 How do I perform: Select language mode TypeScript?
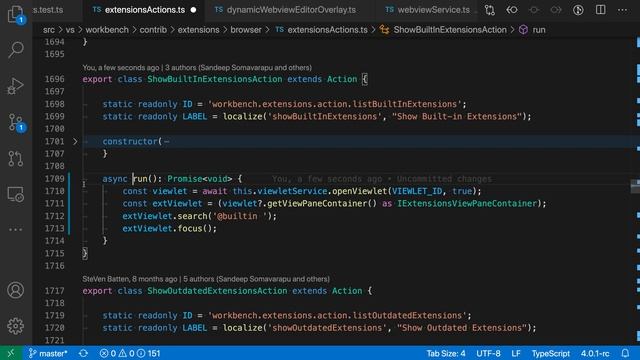click(550, 353)
